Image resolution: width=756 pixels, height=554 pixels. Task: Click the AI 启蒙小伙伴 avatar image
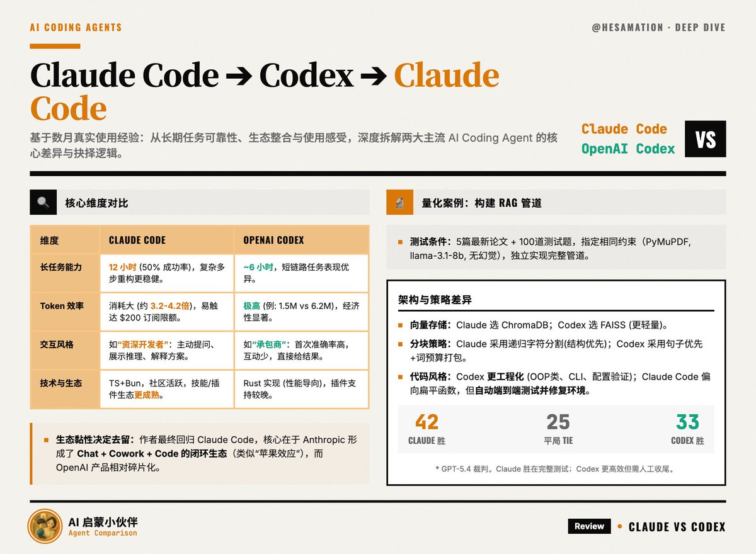[45, 526]
